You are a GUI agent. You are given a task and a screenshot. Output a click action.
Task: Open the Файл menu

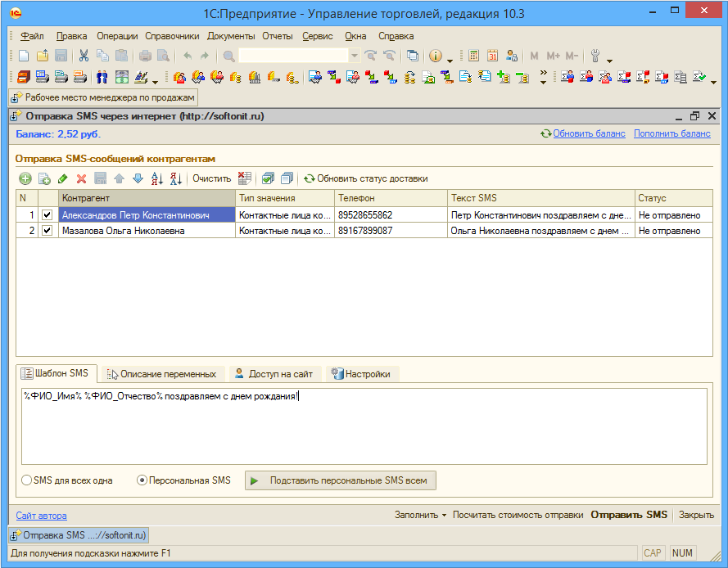[x=32, y=36]
